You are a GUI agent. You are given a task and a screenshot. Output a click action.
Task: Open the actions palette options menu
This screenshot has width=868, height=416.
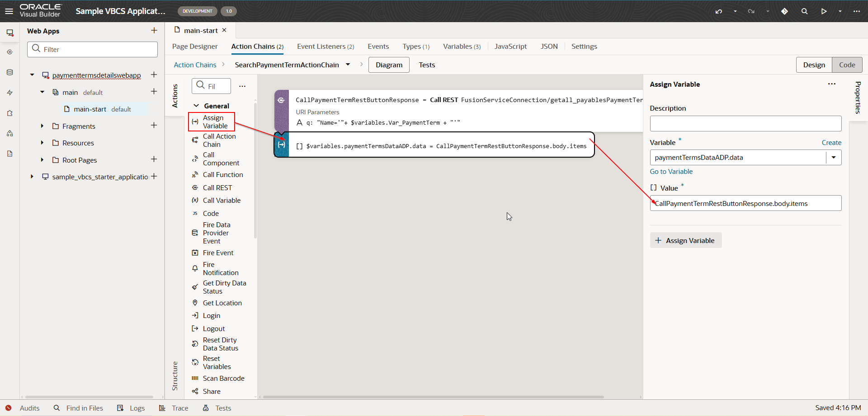click(x=242, y=86)
